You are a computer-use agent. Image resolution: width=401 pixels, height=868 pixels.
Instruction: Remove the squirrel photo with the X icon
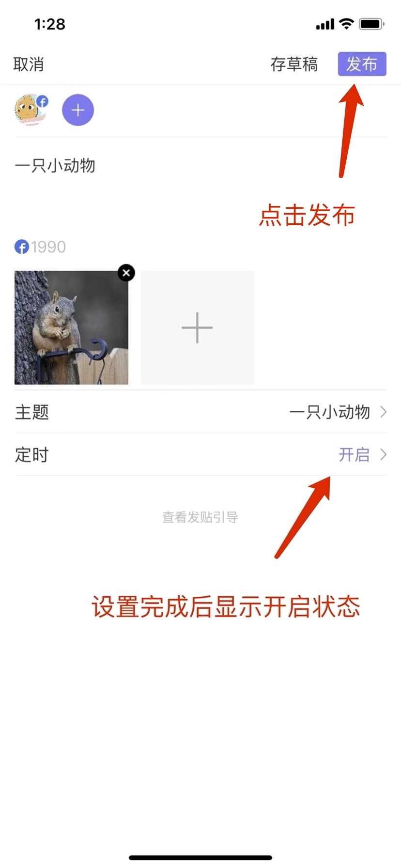click(126, 273)
